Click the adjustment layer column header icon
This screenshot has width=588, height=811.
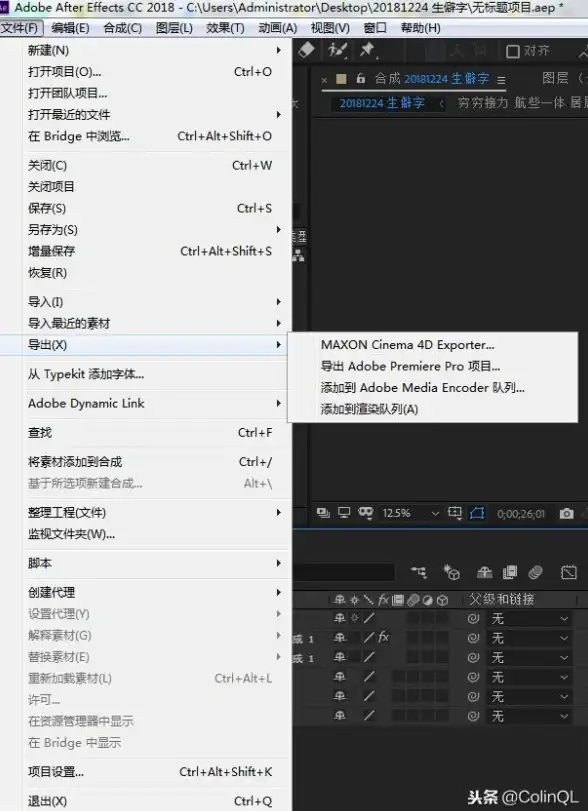tap(428, 600)
